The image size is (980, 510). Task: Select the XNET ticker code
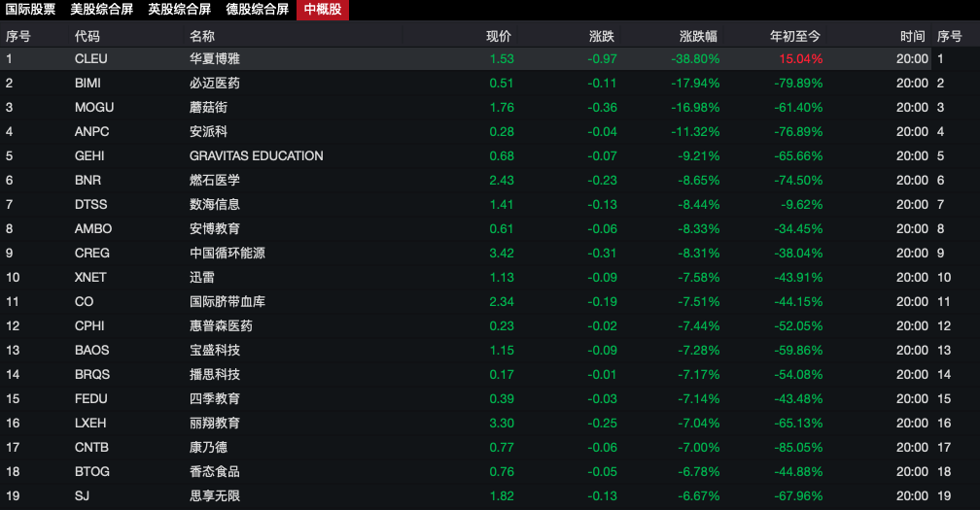[x=90, y=278]
